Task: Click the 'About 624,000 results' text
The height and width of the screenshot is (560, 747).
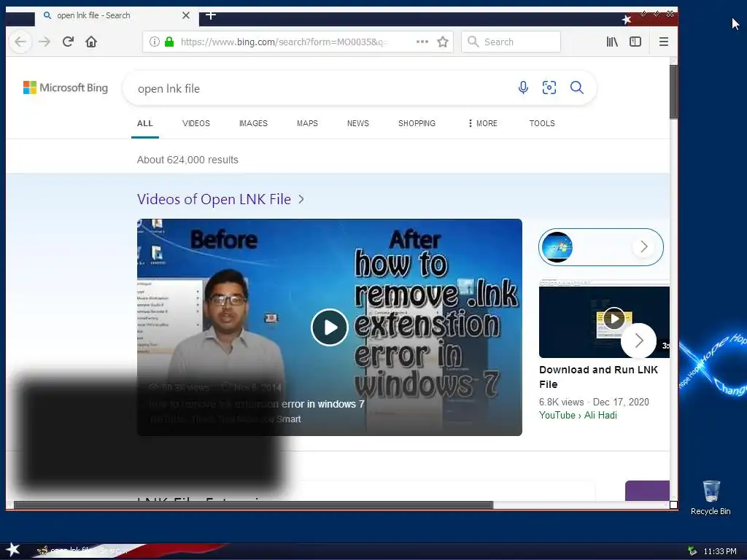Action: [187, 160]
